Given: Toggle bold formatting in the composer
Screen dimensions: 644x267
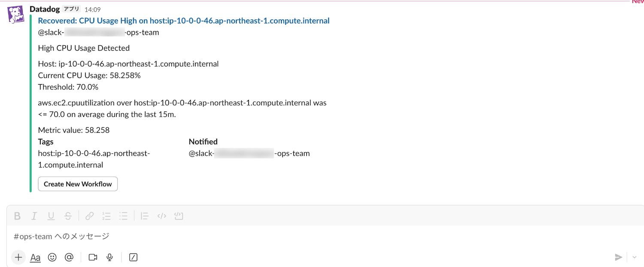Looking at the screenshot, I should [x=17, y=216].
